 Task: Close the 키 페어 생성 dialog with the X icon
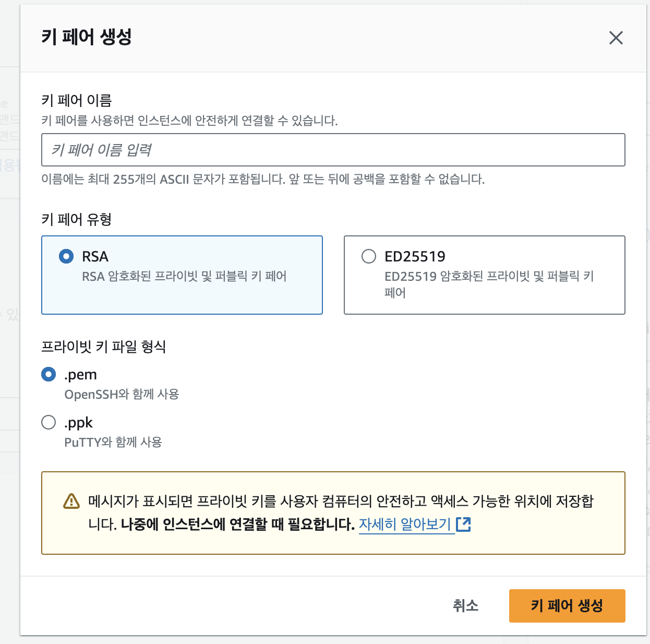tap(616, 38)
